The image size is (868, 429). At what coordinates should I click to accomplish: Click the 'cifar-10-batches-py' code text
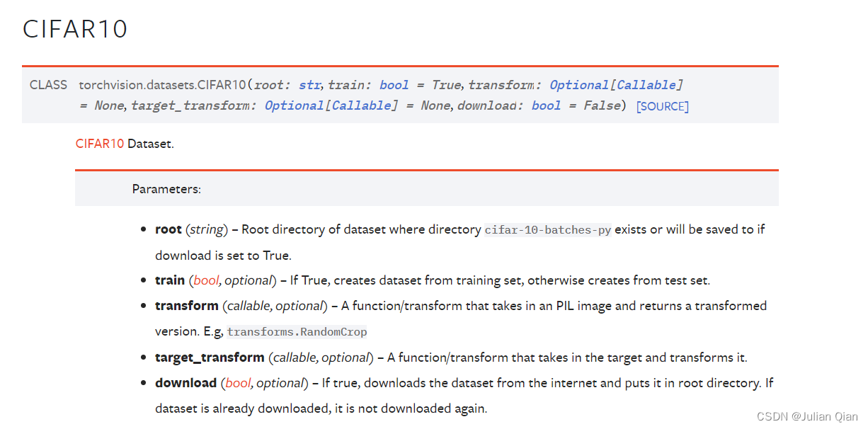(x=548, y=230)
